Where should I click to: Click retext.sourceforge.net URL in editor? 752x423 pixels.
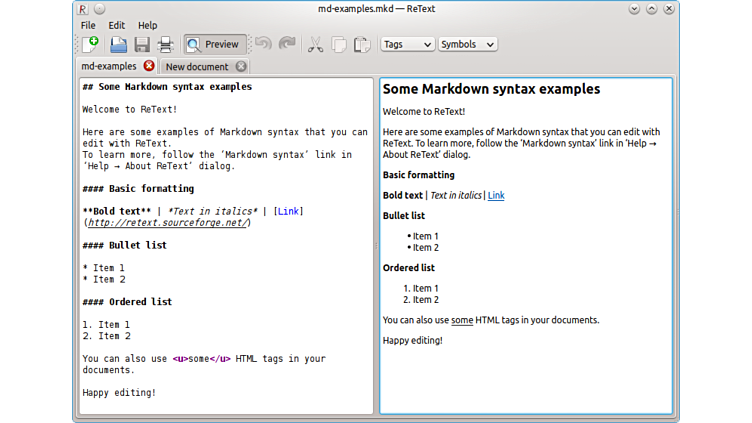pos(167,223)
